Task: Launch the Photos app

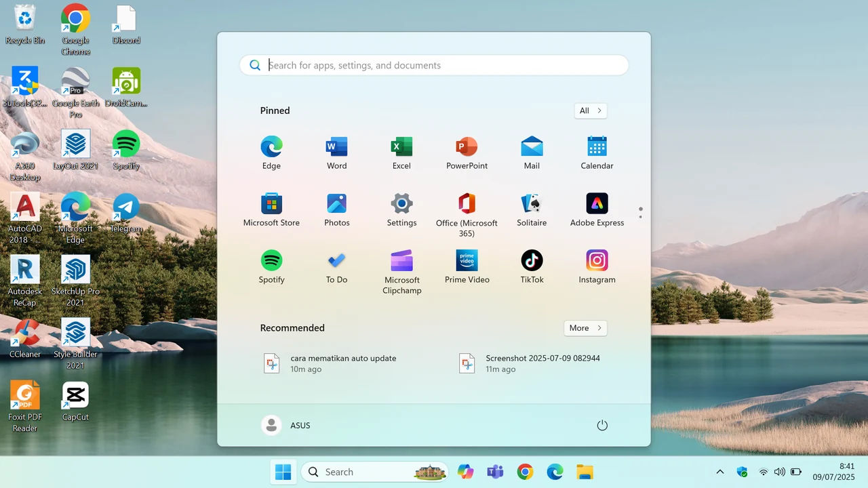Action: (336, 210)
